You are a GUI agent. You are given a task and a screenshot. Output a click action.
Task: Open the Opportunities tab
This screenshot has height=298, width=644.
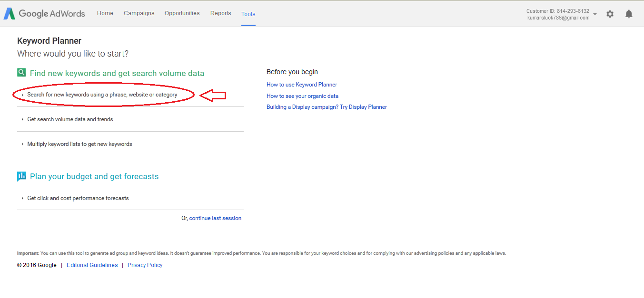point(182,13)
